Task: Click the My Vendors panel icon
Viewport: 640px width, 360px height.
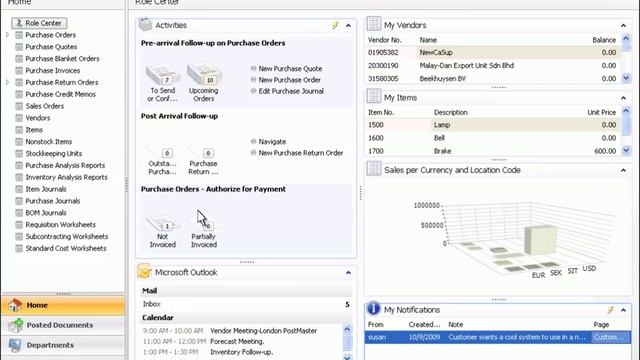Action: [x=373, y=24]
